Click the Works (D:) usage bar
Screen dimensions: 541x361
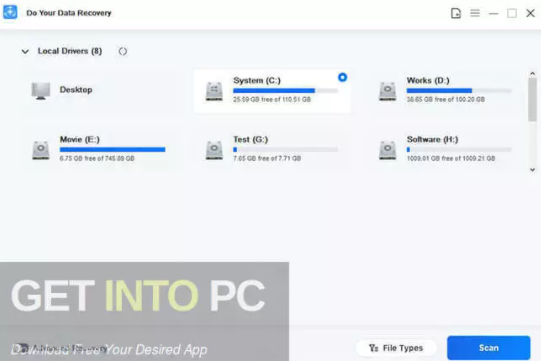(459, 91)
